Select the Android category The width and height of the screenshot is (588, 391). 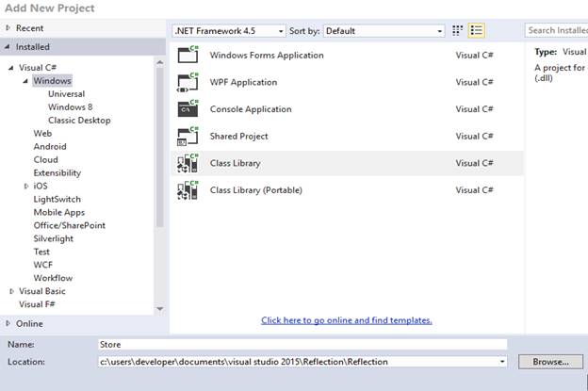pos(50,147)
